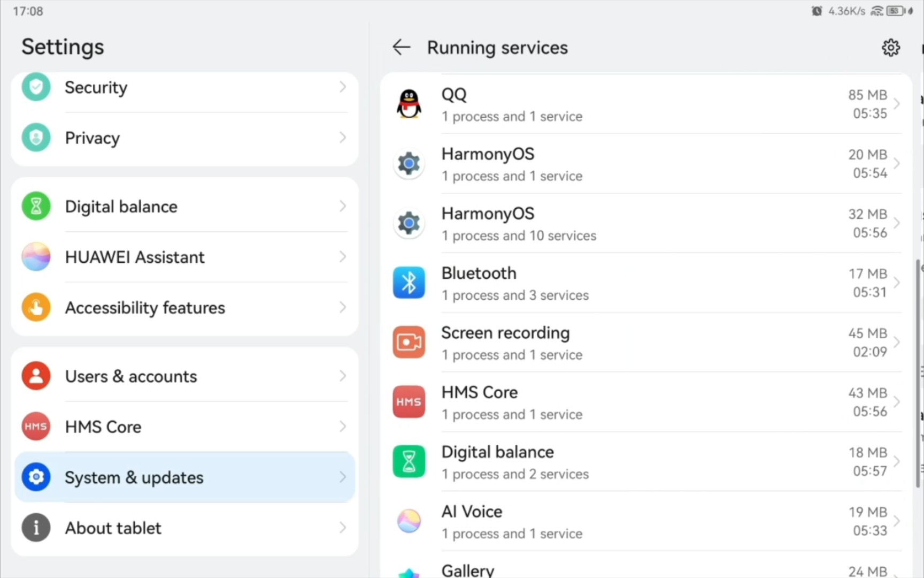Tap the red Users & accounts person icon

pyautogui.click(x=36, y=376)
